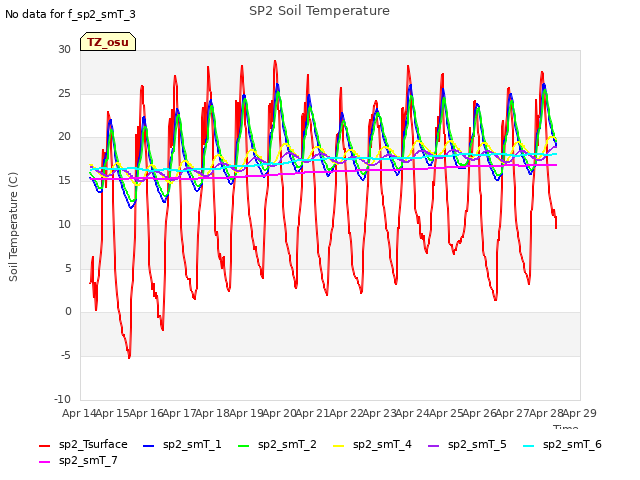Click the Apr 29 x-axis tick label
This screenshot has width=640, height=480.
(579, 413)
